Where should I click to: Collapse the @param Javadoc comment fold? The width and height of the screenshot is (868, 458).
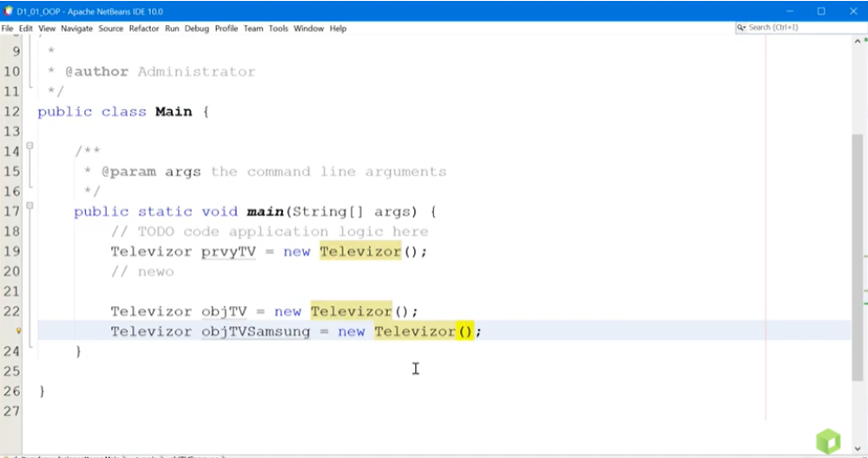(x=30, y=147)
